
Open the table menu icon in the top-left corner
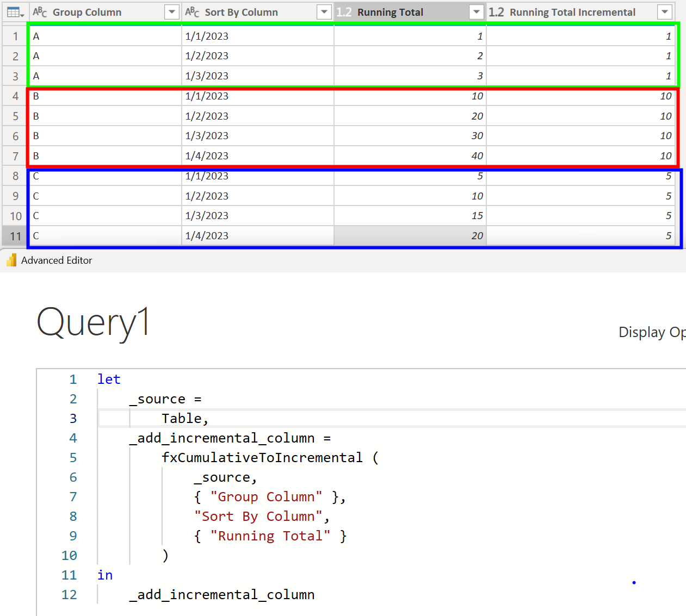point(15,12)
